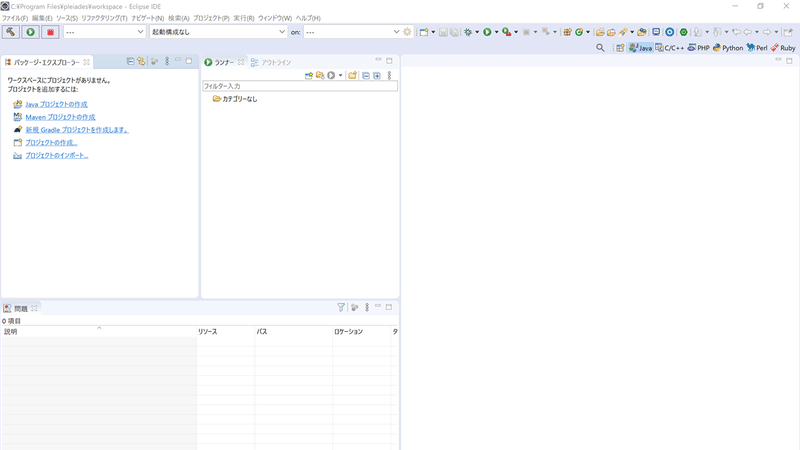Screen dimensions: 800x450
Task: Click the フィルター入力 filter field
Action: pyautogui.click(x=300, y=86)
